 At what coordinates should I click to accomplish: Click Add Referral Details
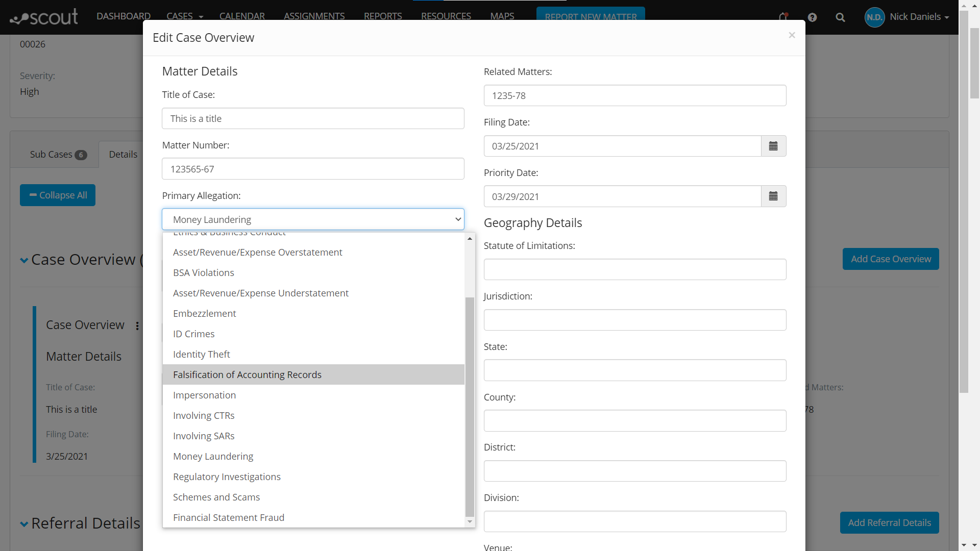(x=889, y=523)
